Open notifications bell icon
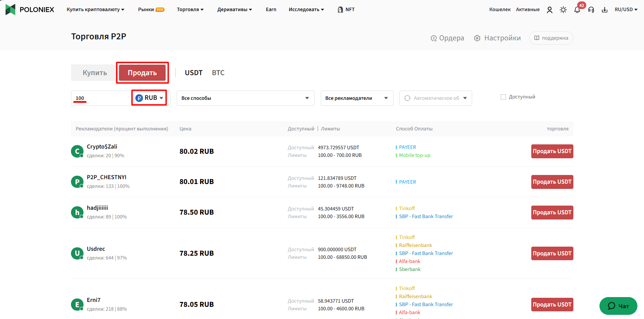Viewport: 644px width, 319px height. [x=577, y=10]
